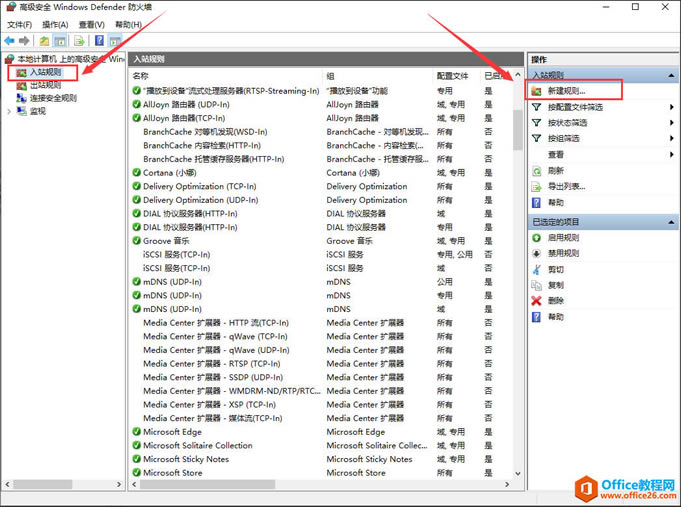Select the Microsoft Store rule
Image resolution: width=681 pixels, height=507 pixels.
[x=173, y=473]
